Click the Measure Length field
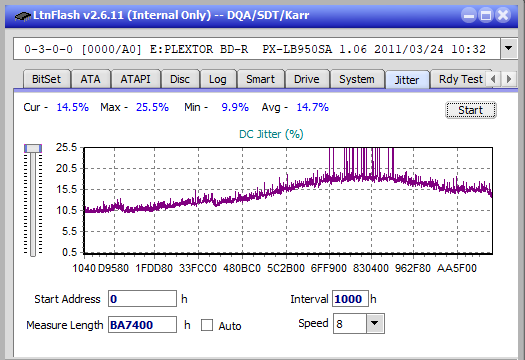The width and height of the screenshot is (525, 360). [x=142, y=325]
